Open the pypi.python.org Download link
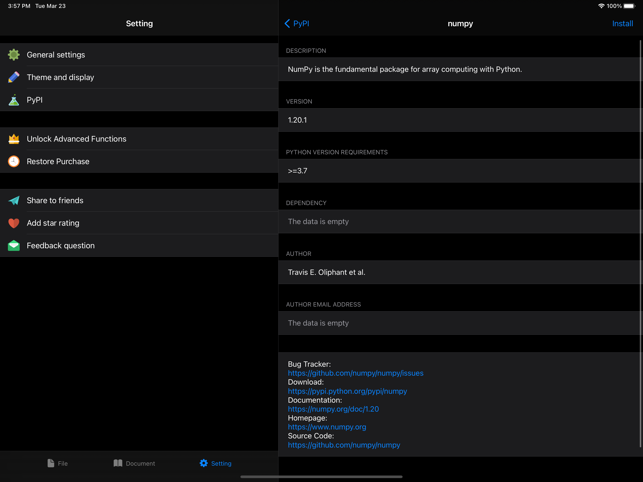Image resolution: width=643 pixels, height=482 pixels. 347,391
